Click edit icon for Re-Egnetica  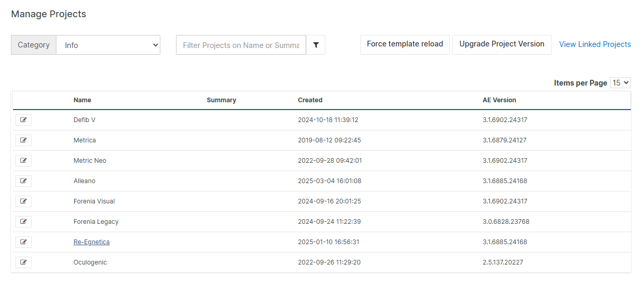(x=24, y=242)
